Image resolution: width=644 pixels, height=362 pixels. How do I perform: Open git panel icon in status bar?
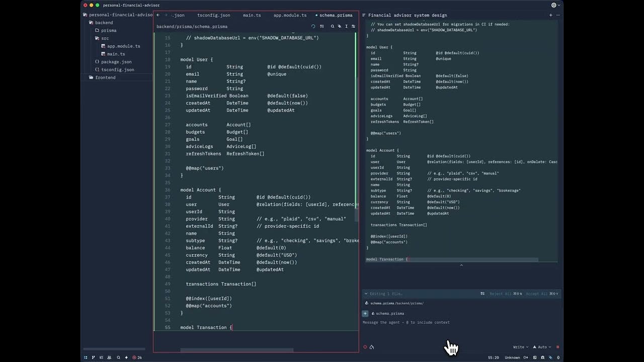point(93,357)
